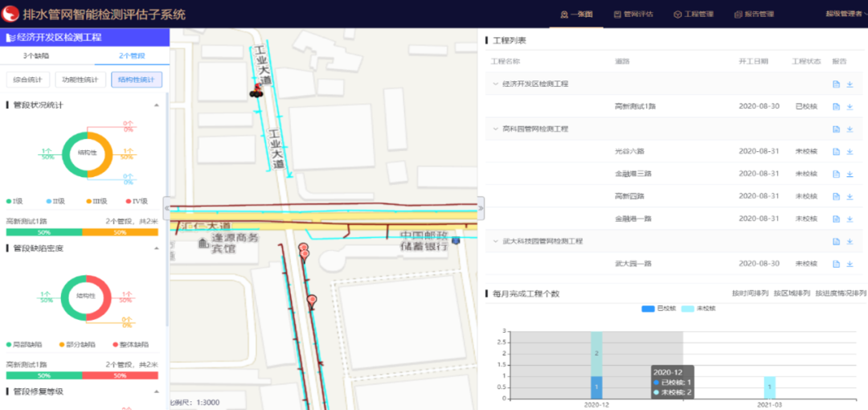Sort chart by 按区域排列

click(791, 293)
